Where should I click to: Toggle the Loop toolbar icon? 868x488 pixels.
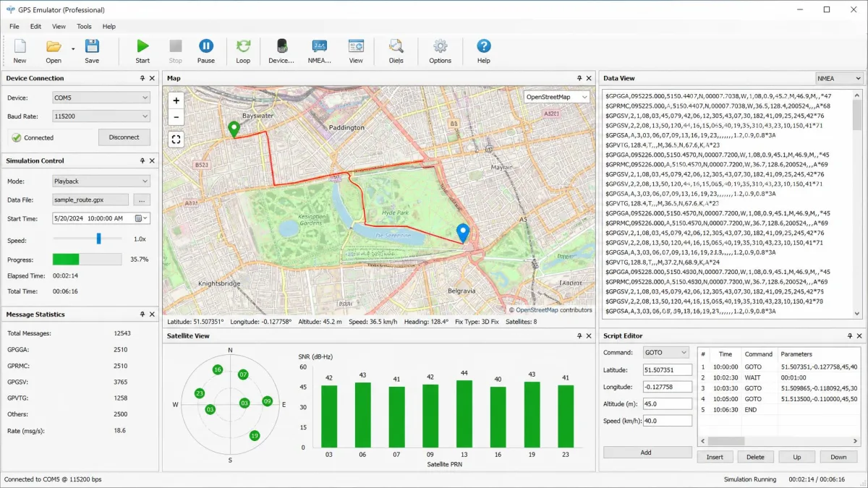click(x=243, y=47)
